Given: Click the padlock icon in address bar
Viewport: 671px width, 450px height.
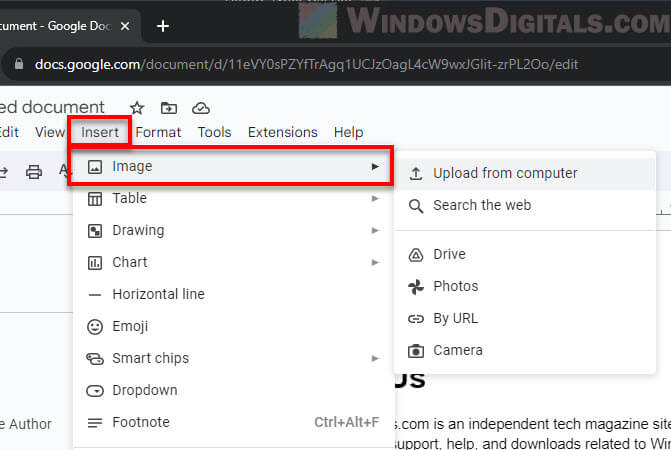Looking at the screenshot, I should click(x=19, y=64).
